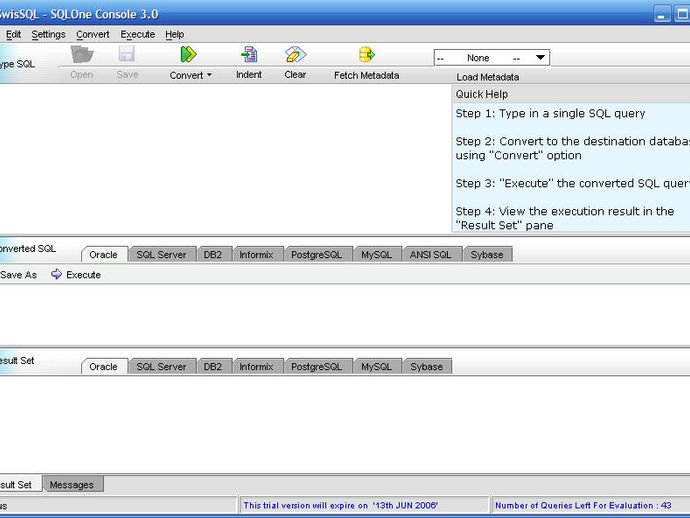Minimize the SQLOne Console window
This screenshot has width=690, height=518.
point(662,15)
